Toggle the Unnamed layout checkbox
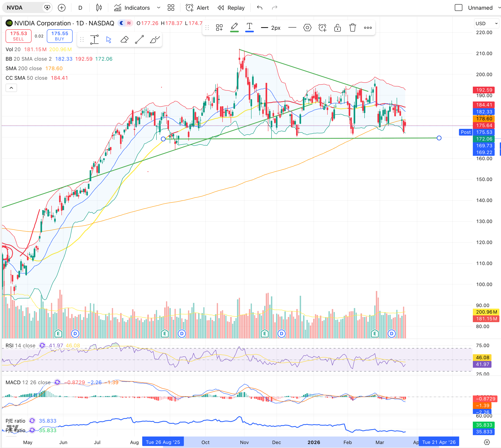The height and width of the screenshot is (448, 501). click(458, 8)
